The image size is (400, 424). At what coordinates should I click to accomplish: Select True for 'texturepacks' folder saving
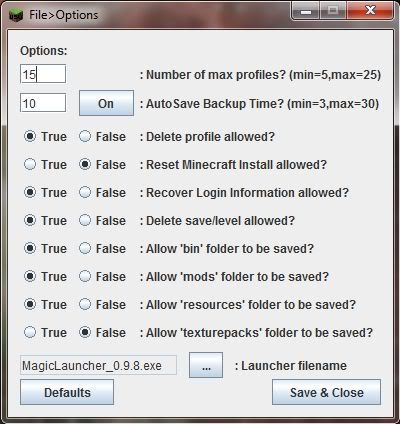pos(30,332)
